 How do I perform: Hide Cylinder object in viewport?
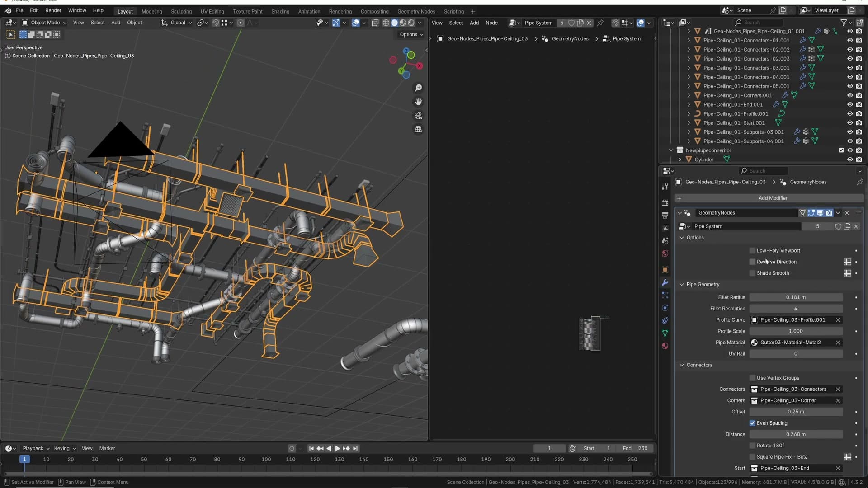coord(850,160)
